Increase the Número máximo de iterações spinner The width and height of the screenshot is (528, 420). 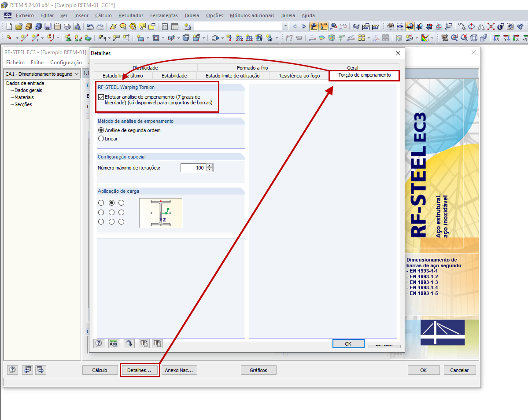point(210,166)
